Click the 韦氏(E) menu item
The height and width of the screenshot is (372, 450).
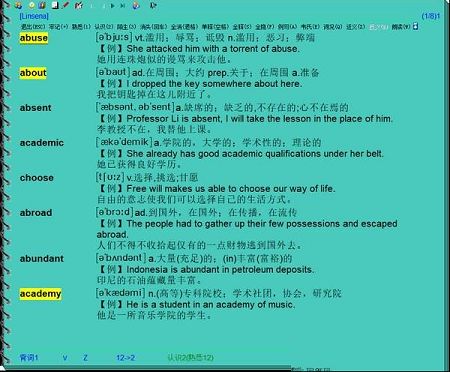point(310,27)
